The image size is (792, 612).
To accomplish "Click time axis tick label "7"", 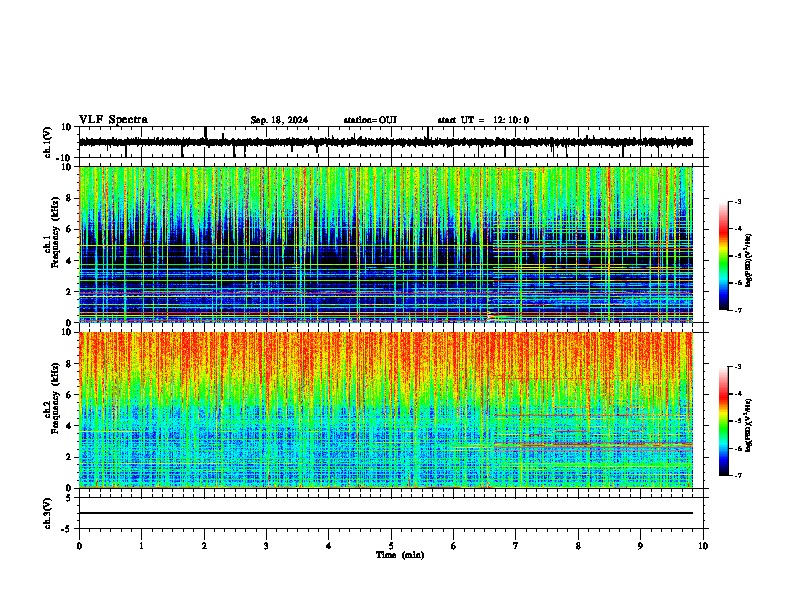I will [x=516, y=546].
